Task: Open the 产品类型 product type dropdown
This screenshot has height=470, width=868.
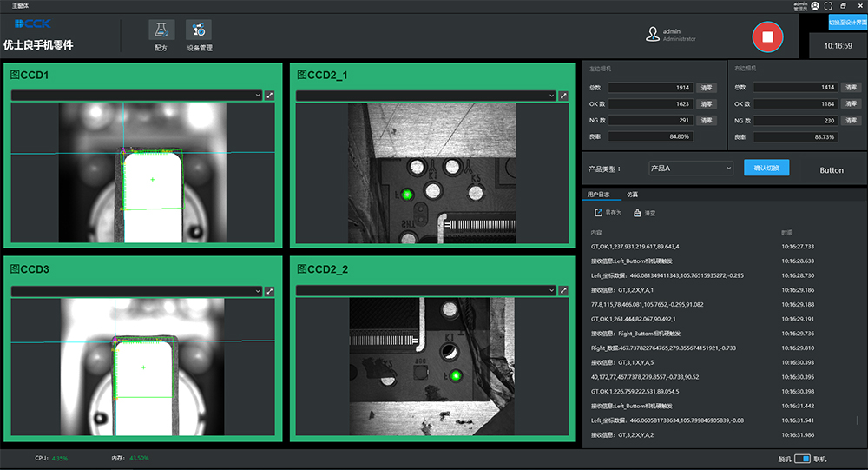Action: (691, 169)
